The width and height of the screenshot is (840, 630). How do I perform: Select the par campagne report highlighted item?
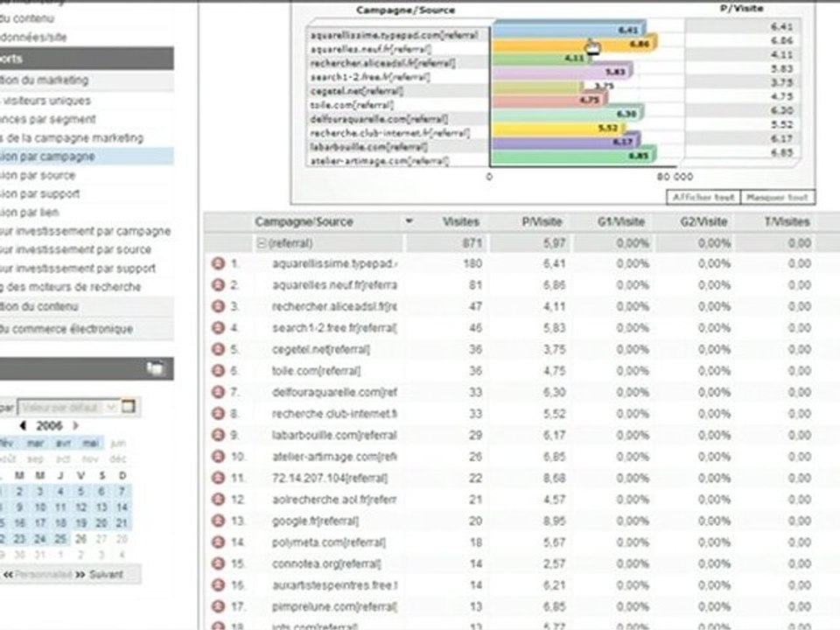tap(87, 157)
